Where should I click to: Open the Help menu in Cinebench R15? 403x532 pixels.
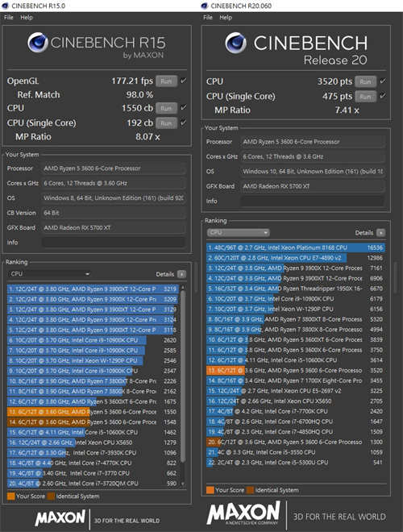point(27,17)
